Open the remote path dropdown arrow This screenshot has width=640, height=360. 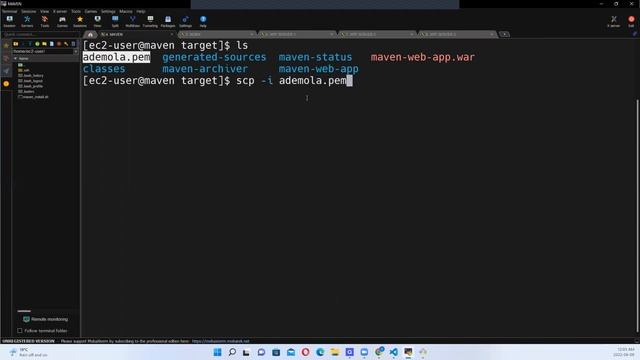[x=76, y=51]
